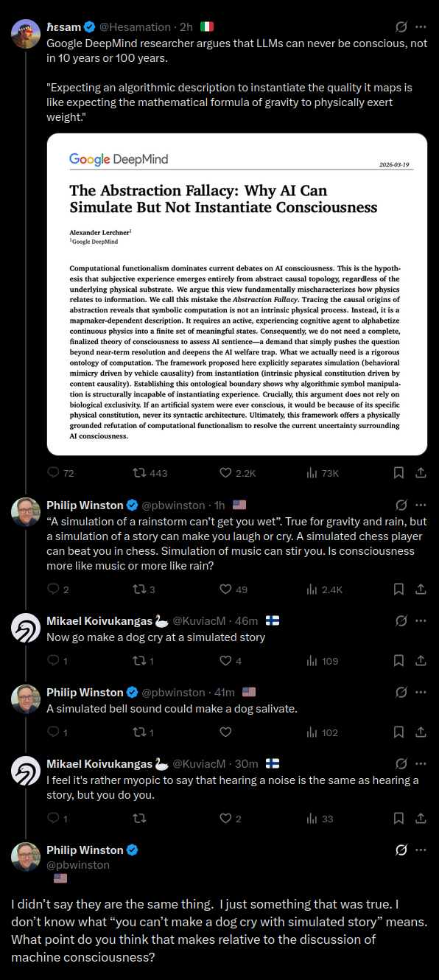Click reply icon on Hesam's post
This screenshot has width=439, height=980.
pyautogui.click(x=54, y=472)
